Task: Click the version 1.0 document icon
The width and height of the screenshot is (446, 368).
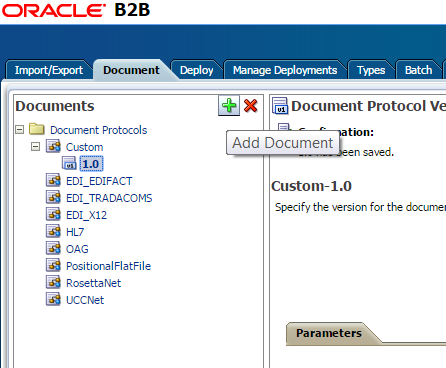Action: pyautogui.click(x=69, y=163)
